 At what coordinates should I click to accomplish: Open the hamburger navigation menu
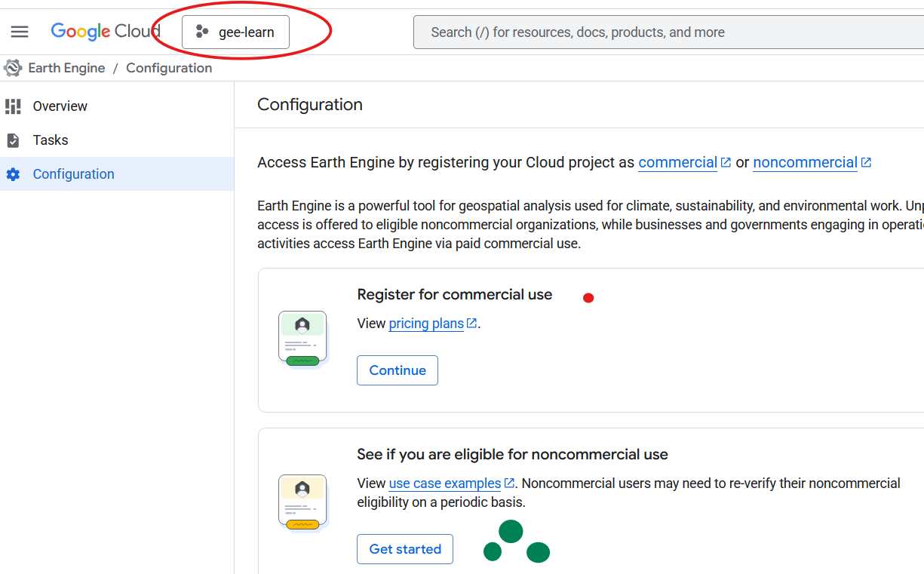(x=20, y=32)
